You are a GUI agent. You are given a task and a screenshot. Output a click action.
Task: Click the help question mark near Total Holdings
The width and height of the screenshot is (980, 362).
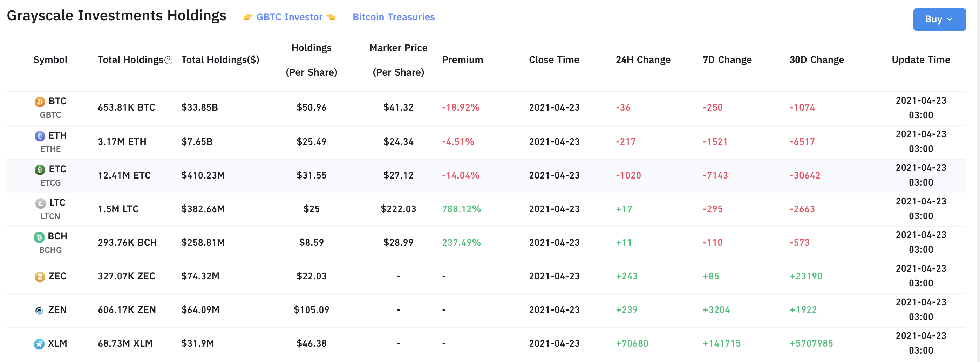pyautogui.click(x=169, y=61)
